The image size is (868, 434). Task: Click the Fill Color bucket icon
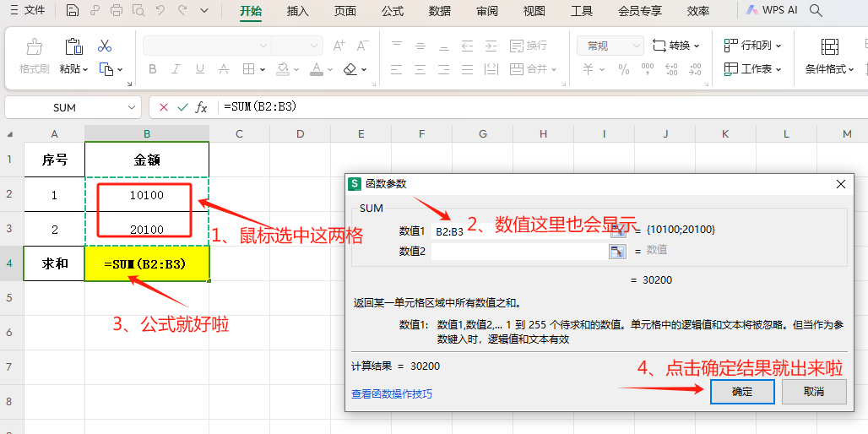(283, 69)
